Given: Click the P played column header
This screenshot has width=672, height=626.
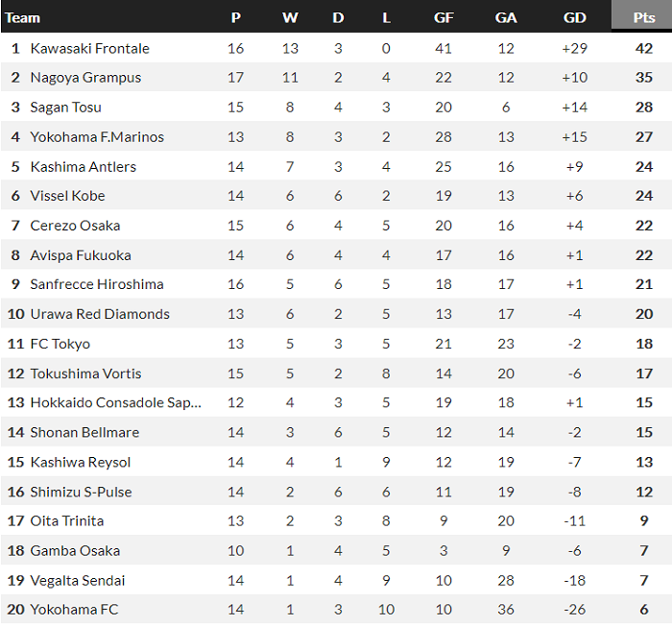Looking at the screenshot, I should 236,17.
